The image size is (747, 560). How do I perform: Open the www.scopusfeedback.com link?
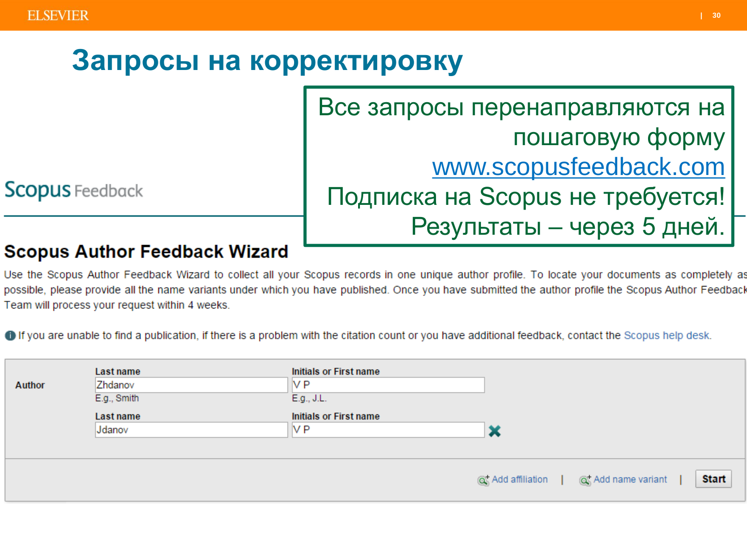578,167
